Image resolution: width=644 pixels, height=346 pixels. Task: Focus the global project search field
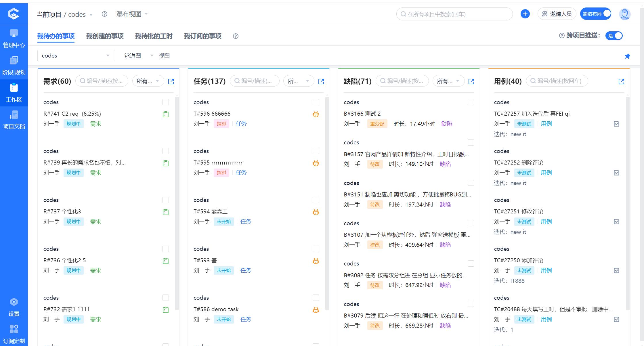(x=454, y=14)
